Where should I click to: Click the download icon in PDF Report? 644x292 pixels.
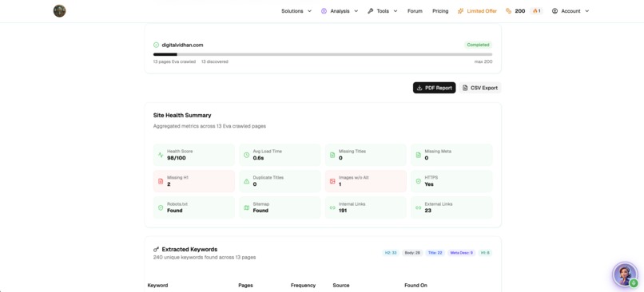419,88
